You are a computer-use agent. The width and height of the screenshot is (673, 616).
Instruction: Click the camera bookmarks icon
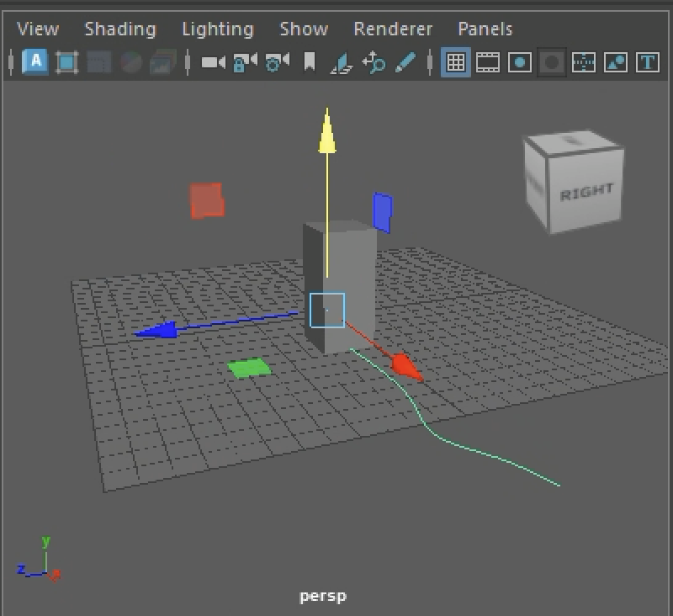click(x=310, y=62)
